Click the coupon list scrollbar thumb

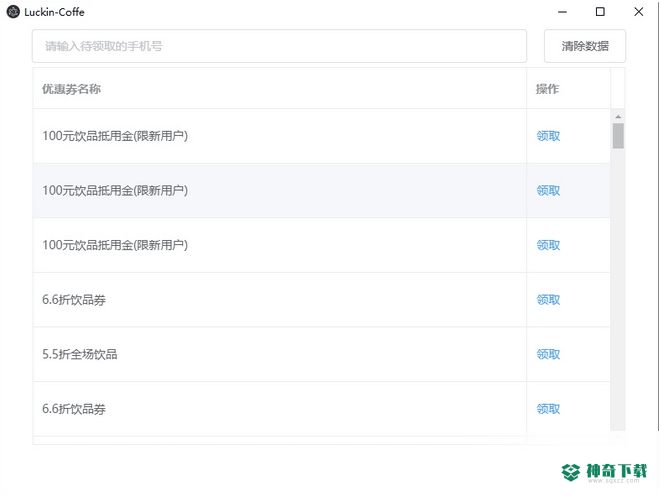(x=618, y=136)
